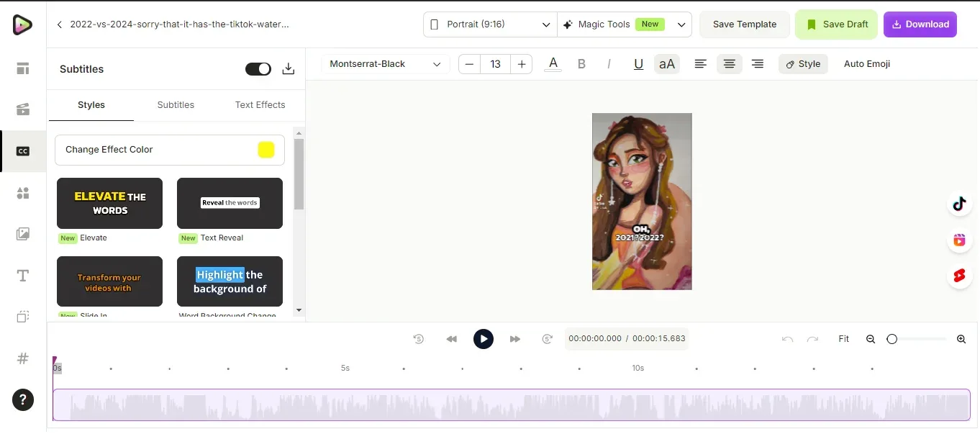Viewport: 980px width, 434px height.
Task: Open the Montserrat-Black font dropdown
Action: pos(385,64)
